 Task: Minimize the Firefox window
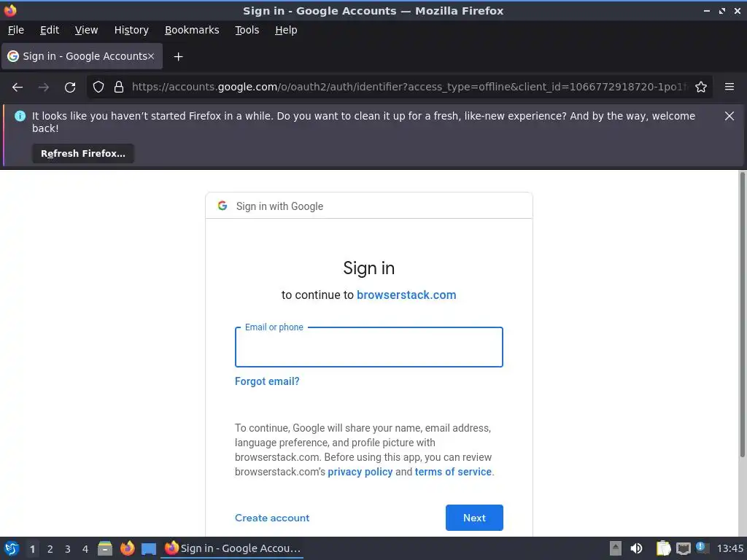(x=706, y=10)
